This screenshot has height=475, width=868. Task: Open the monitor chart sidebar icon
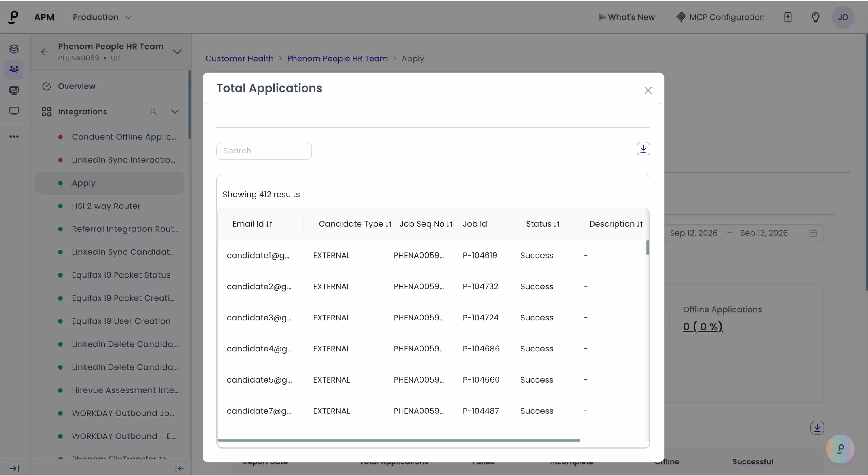[x=14, y=90]
